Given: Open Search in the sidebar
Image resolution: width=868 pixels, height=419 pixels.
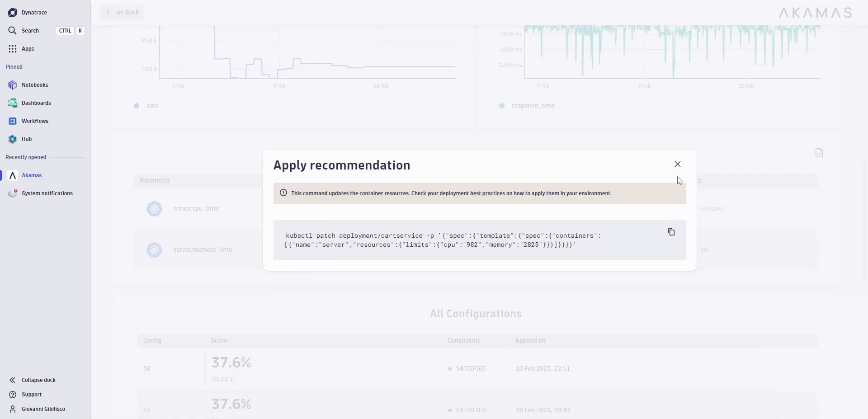Looking at the screenshot, I should click(30, 31).
